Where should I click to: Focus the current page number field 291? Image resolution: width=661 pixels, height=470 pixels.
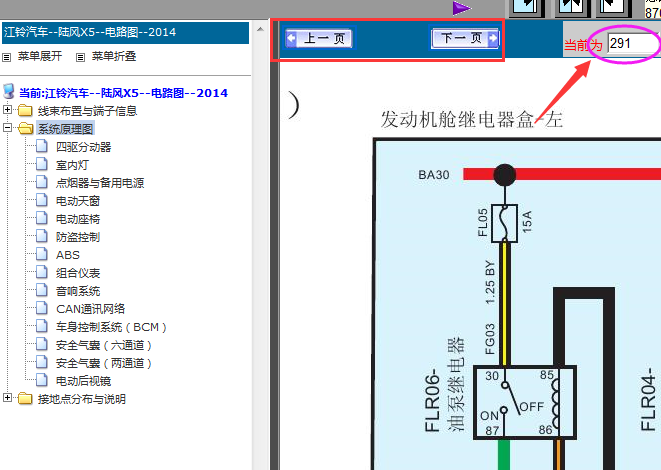pyautogui.click(x=633, y=43)
